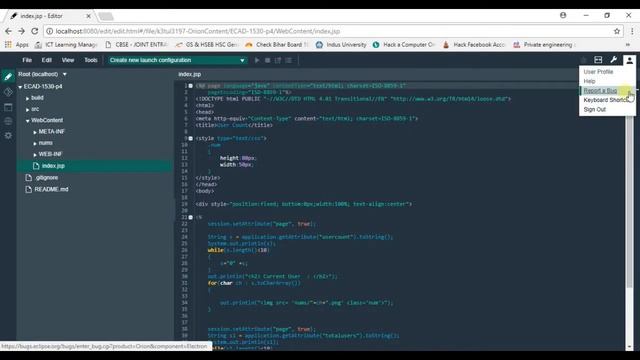Image resolution: width=640 pixels, height=360 pixels.
Task: Expand the src folder
Action: [27, 110]
